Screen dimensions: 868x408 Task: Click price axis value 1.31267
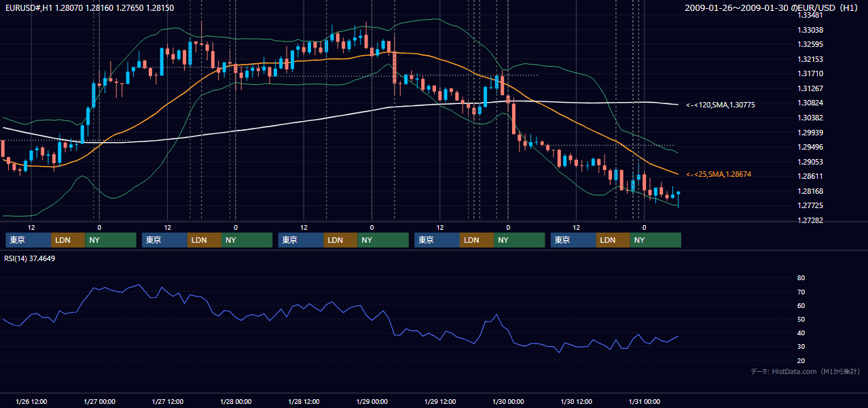(x=810, y=88)
